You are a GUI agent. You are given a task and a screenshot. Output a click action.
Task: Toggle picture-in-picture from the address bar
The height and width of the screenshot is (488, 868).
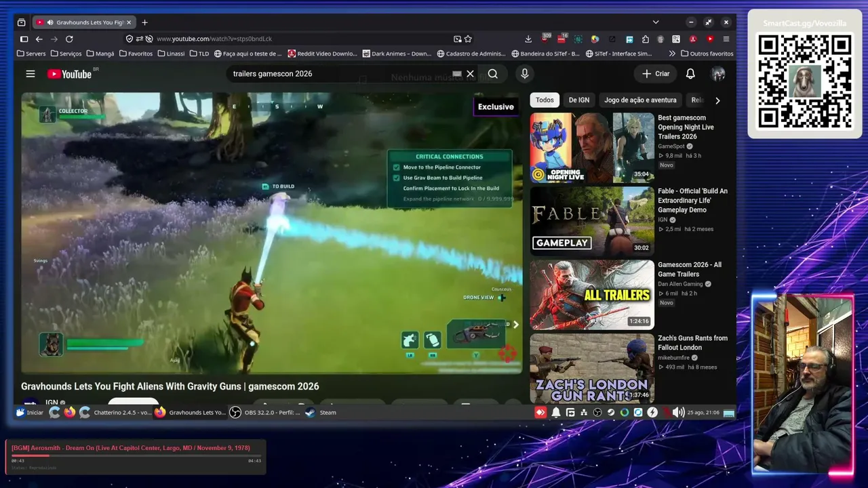point(458,39)
